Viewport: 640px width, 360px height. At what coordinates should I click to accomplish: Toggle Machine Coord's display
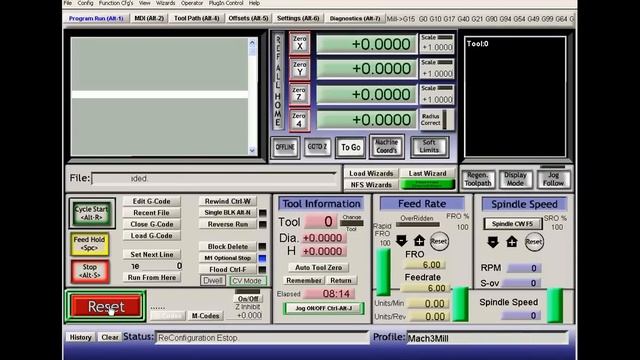point(387,147)
